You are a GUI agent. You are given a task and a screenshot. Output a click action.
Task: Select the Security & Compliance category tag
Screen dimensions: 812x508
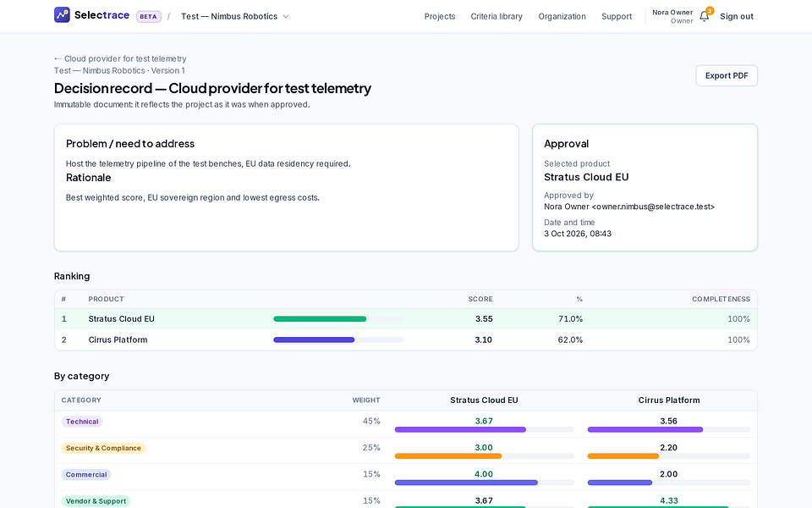[x=103, y=448]
